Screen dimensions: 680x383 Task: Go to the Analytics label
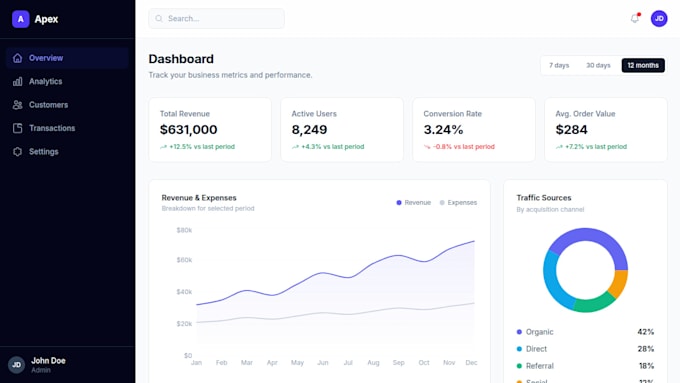click(46, 81)
